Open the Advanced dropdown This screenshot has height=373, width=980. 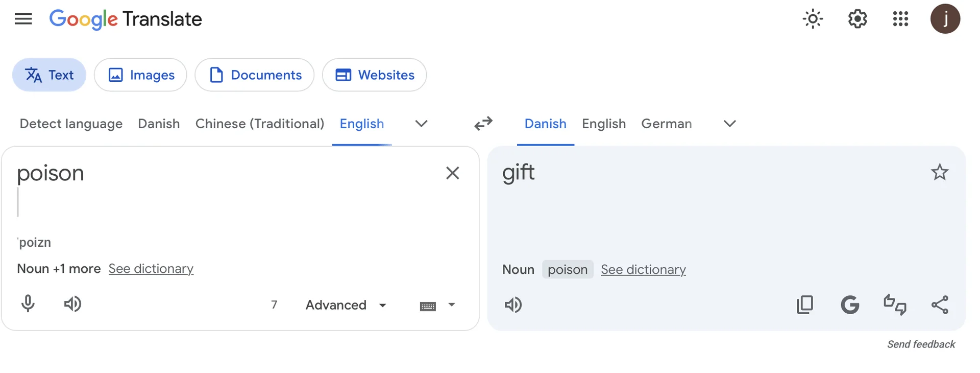point(346,305)
